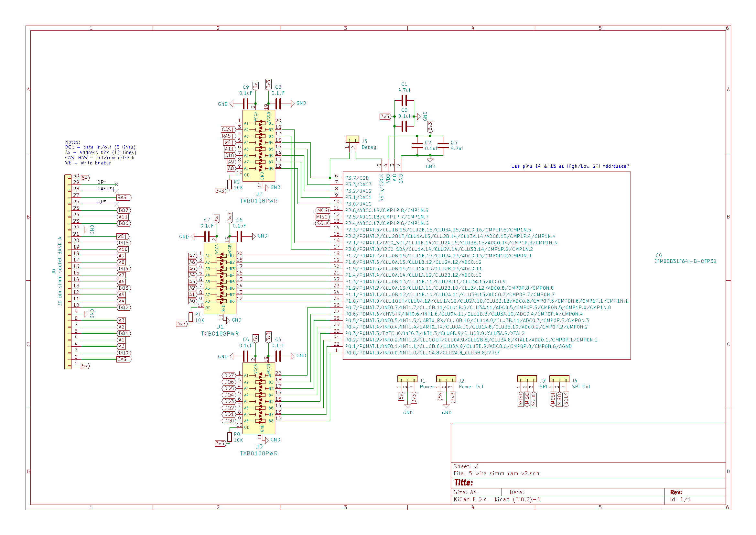Click the EFM8BB31F64I-B-QFP32 value text

click(x=685, y=261)
